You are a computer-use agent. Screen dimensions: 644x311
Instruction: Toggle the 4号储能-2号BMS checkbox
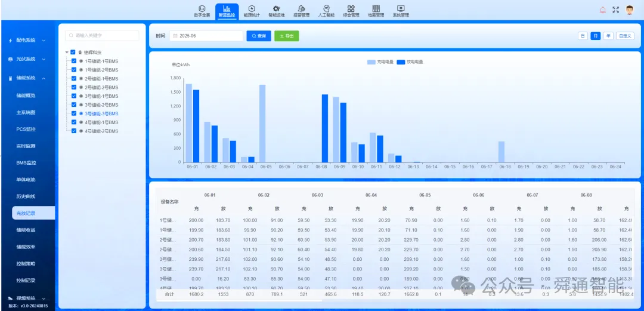74,131
